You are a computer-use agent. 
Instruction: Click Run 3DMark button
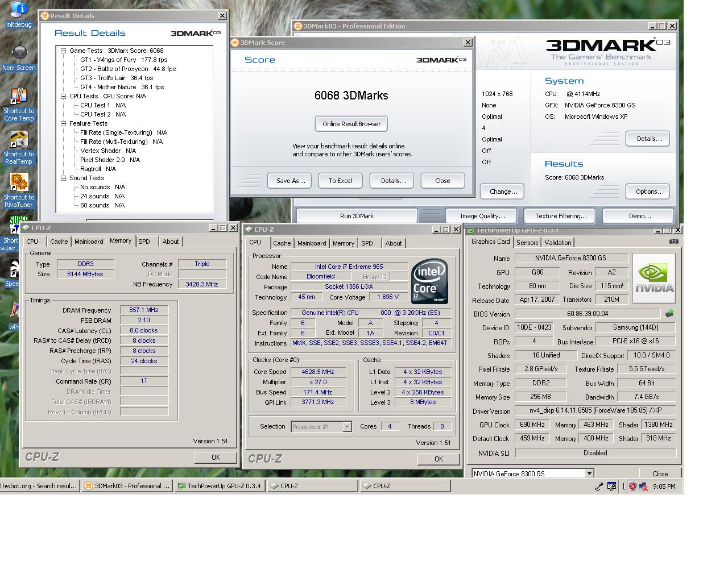357,216
